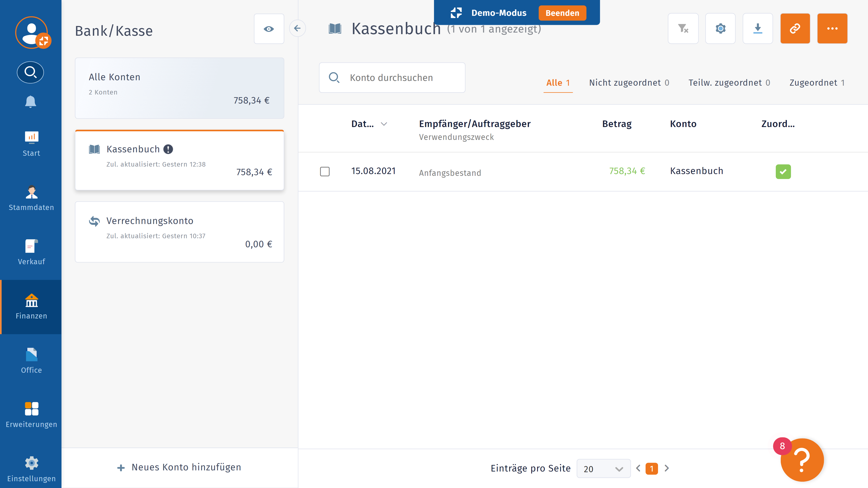Image resolution: width=868 pixels, height=488 pixels.
Task: Click the Kassenbuch book icon in header
Action: coord(335,29)
